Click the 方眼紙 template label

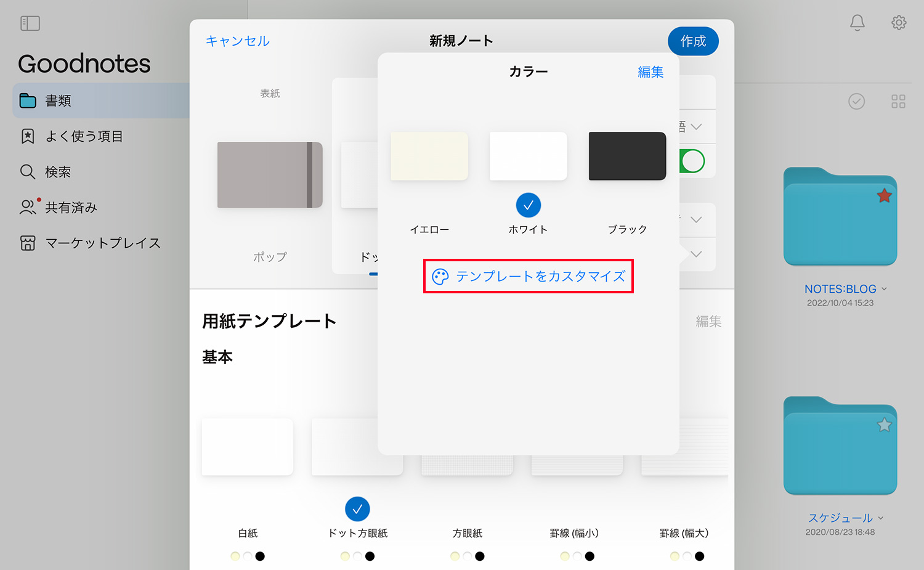467,534
